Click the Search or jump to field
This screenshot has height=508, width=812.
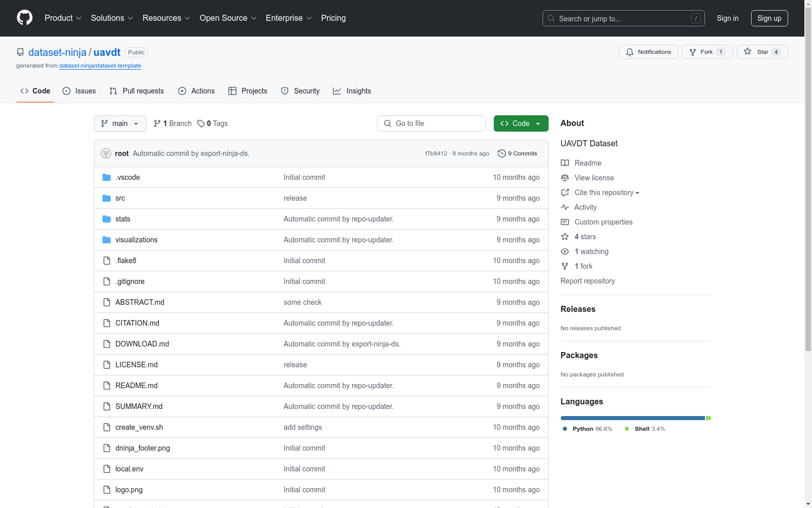624,18
